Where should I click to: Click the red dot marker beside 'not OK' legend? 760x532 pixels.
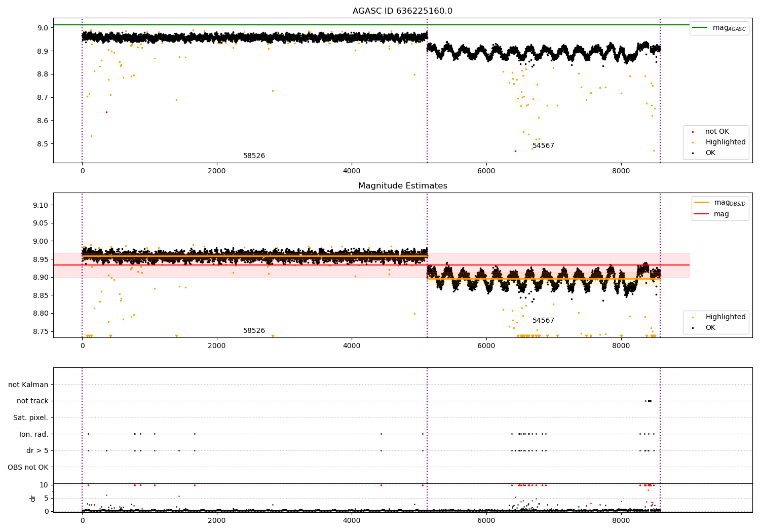pyautogui.click(x=693, y=132)
